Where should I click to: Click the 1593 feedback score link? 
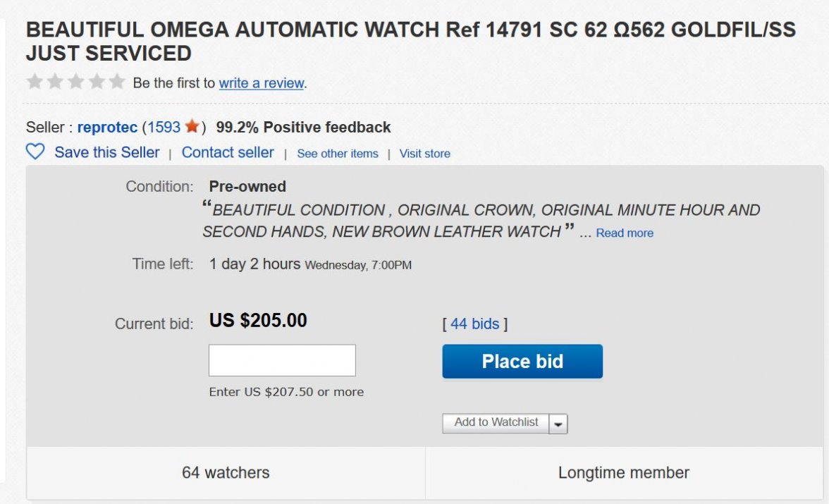click(x=164, y=128)
